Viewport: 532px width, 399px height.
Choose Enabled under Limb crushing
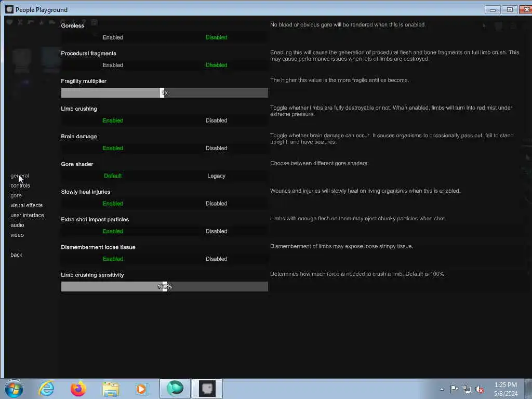click(x=113, y=121)
